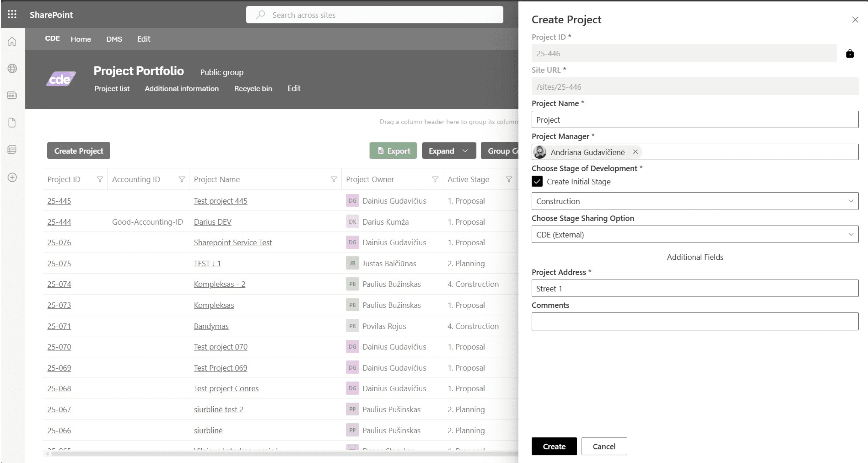
Task: Open the SharePoint app launcher waffle
Action: coord(12,14)
